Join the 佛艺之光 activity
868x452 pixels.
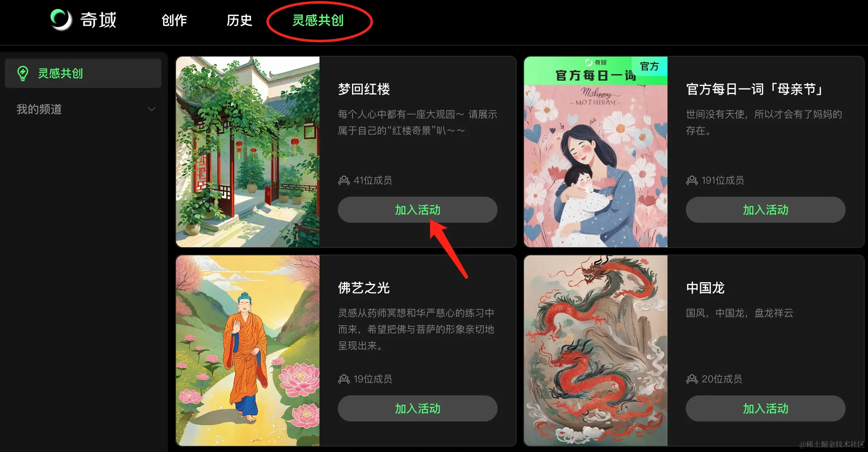(x=418, y=408)
